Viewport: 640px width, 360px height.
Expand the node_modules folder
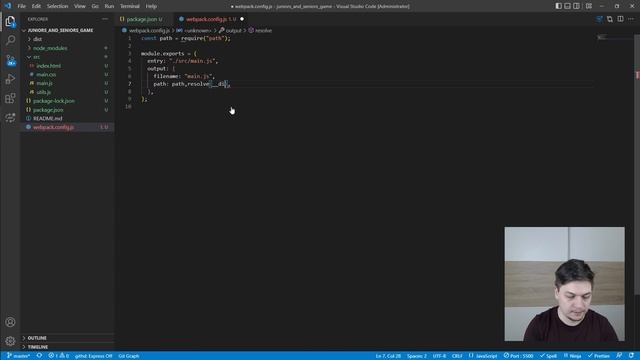pyautogui.click(x=50, y=48)
